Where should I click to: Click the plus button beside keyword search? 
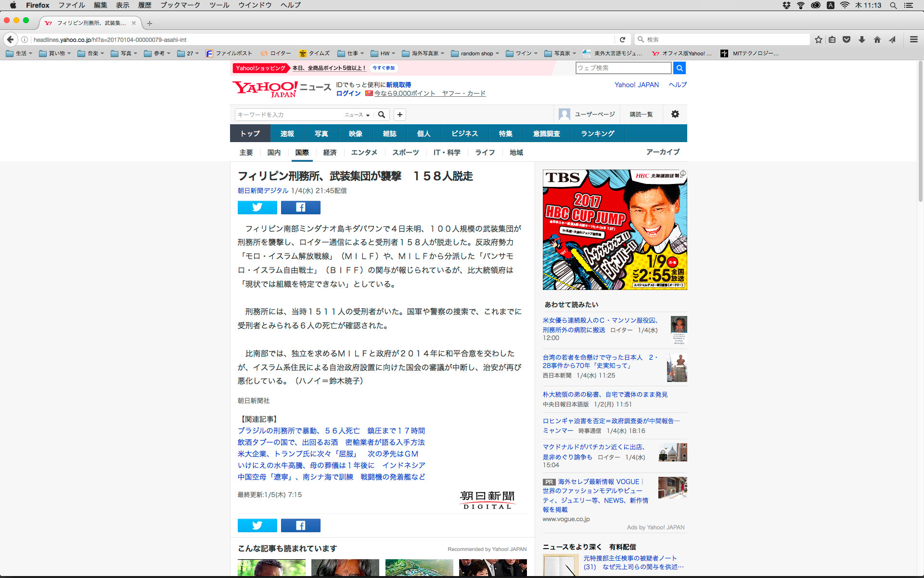pyautogui.click(x=399, y=115)
